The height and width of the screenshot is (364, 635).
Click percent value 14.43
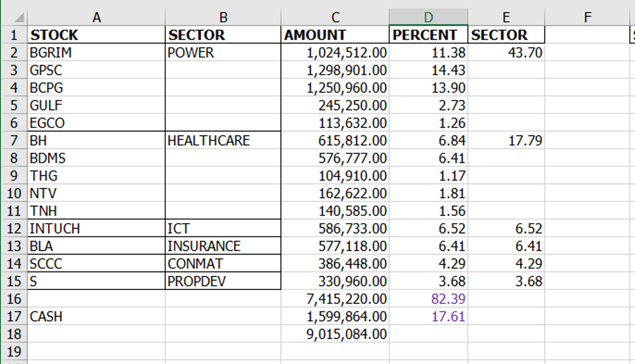point(428,70)
